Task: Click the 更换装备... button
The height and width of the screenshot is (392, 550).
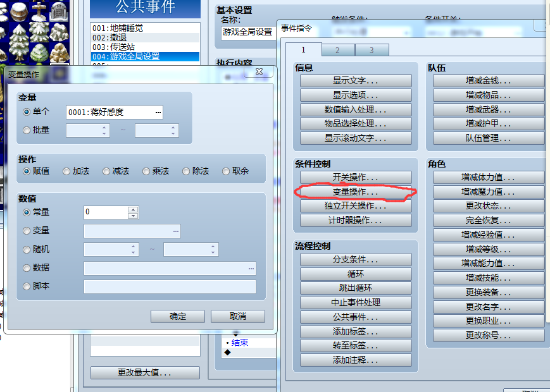Action: point(489,293)
